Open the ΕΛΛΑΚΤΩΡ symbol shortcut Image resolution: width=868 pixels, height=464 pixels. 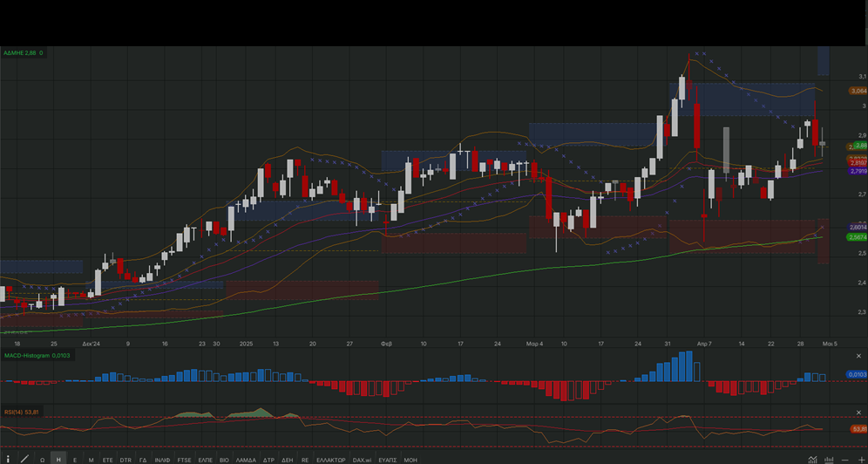[331, 461]
